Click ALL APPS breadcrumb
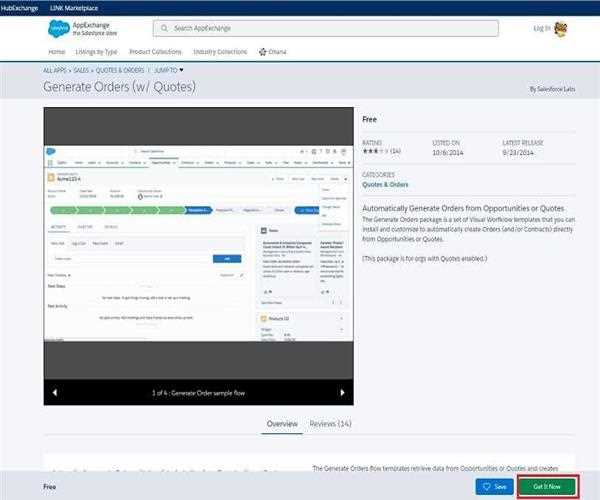 point(55,70)
